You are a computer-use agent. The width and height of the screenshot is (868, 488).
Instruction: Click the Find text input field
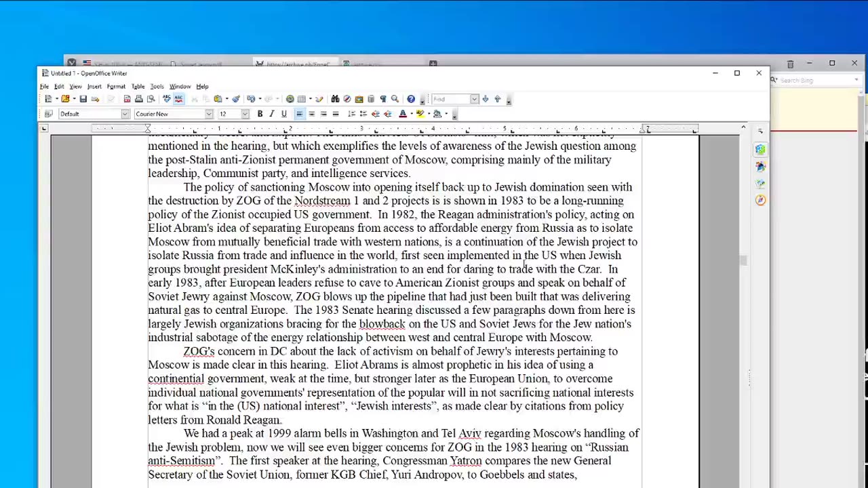[451, 99]
